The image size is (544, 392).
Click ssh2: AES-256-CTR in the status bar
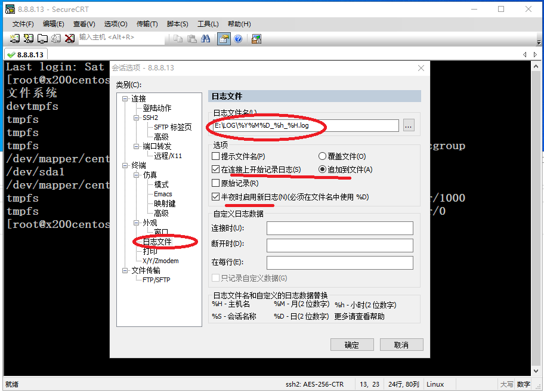tap(315, 384)
